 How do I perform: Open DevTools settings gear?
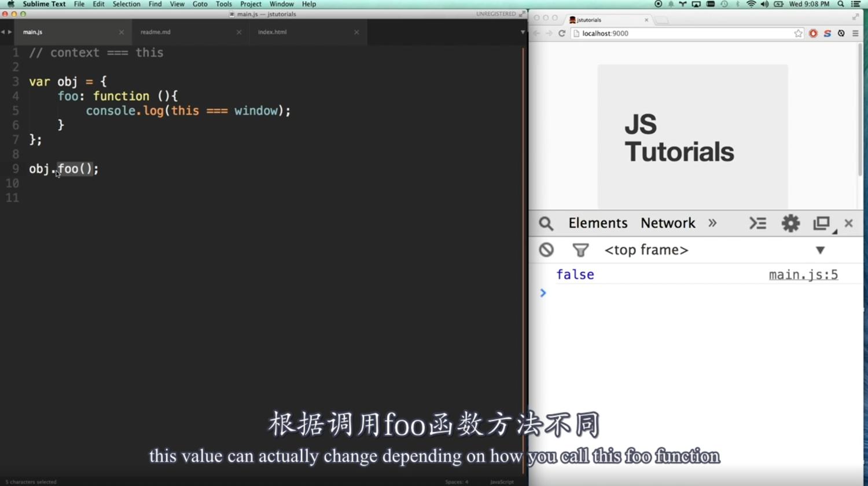[x=790, y=223]
